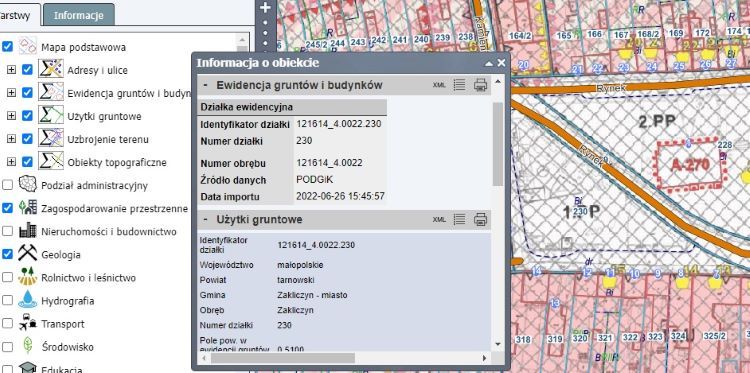Click the Geologia crossed pickaxes icon
The image size is (750, 373).
(28, 253)
